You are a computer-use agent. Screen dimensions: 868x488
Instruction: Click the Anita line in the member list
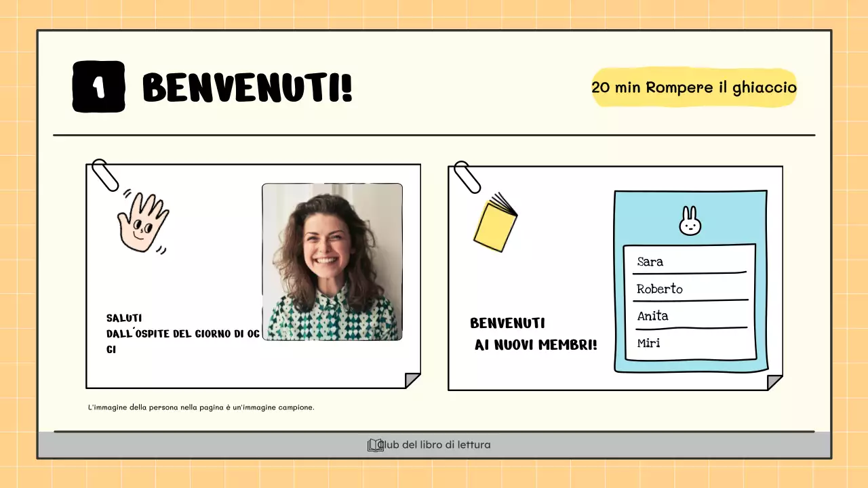click(x=652, y=316)
